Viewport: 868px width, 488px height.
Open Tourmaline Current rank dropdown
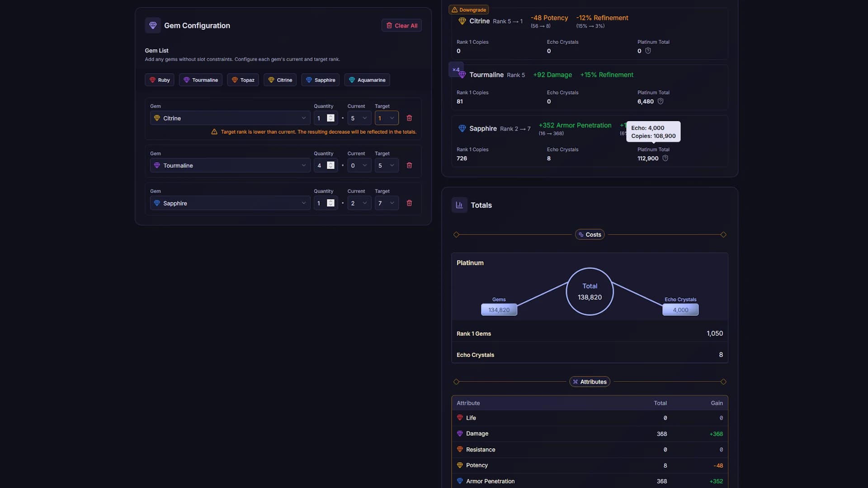pos(359,165)
